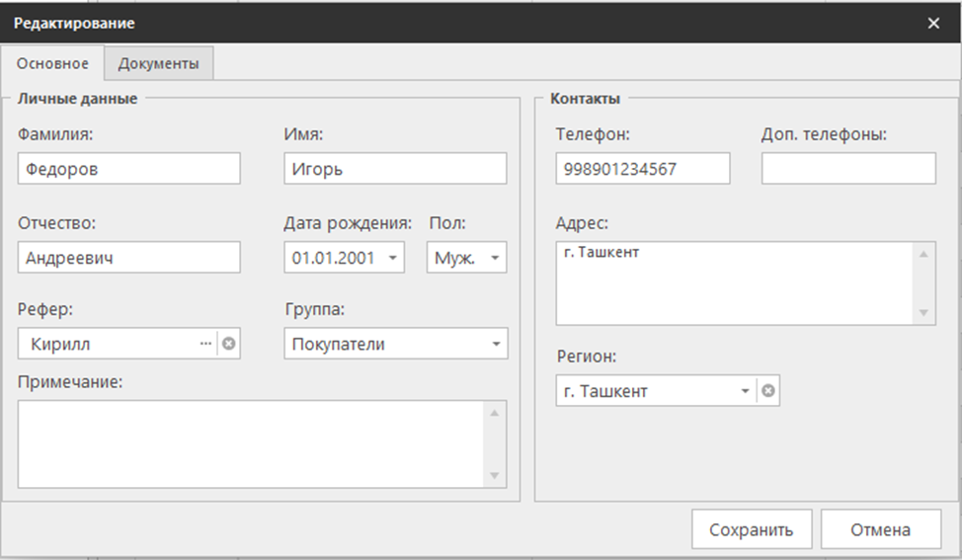This screenshot has width=962, height=560.
Task: Clear the Рефер field with x icon
Action: [229, 344]
